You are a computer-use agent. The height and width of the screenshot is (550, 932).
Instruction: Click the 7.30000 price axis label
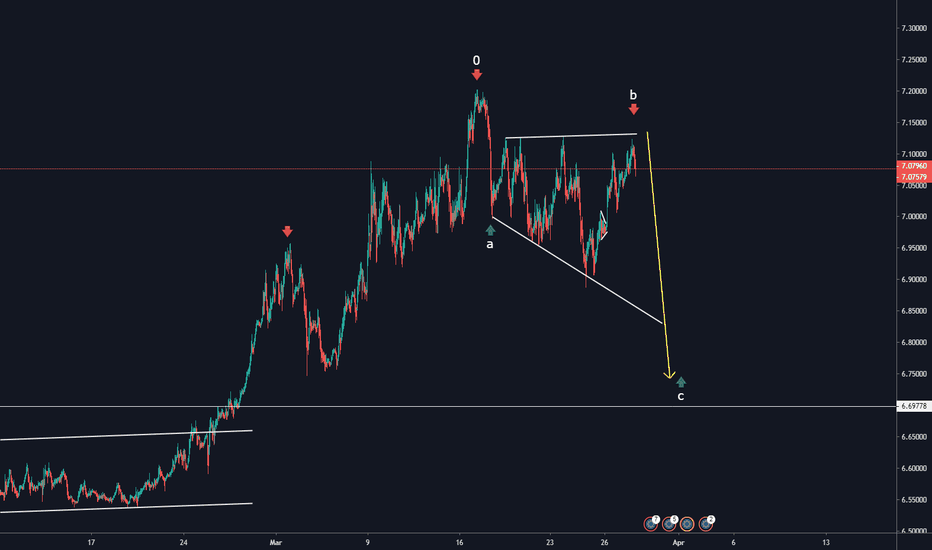(x=914, y=29)
